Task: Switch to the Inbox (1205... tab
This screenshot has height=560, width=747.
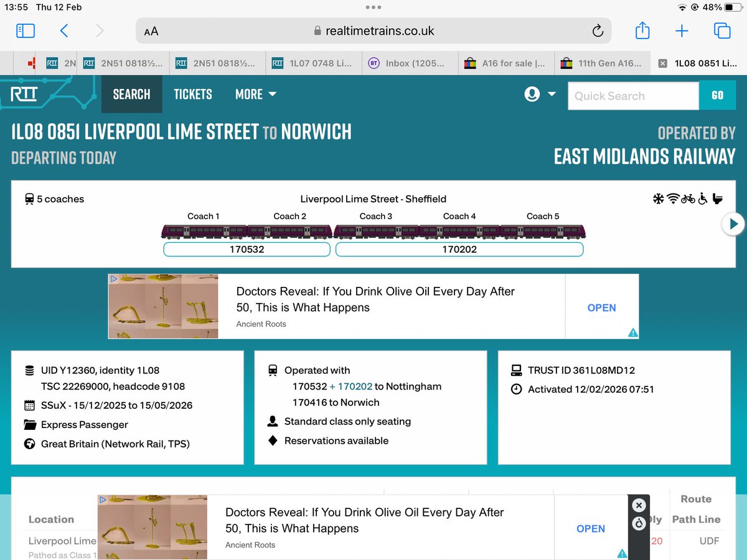Action: tap(409, 63)
